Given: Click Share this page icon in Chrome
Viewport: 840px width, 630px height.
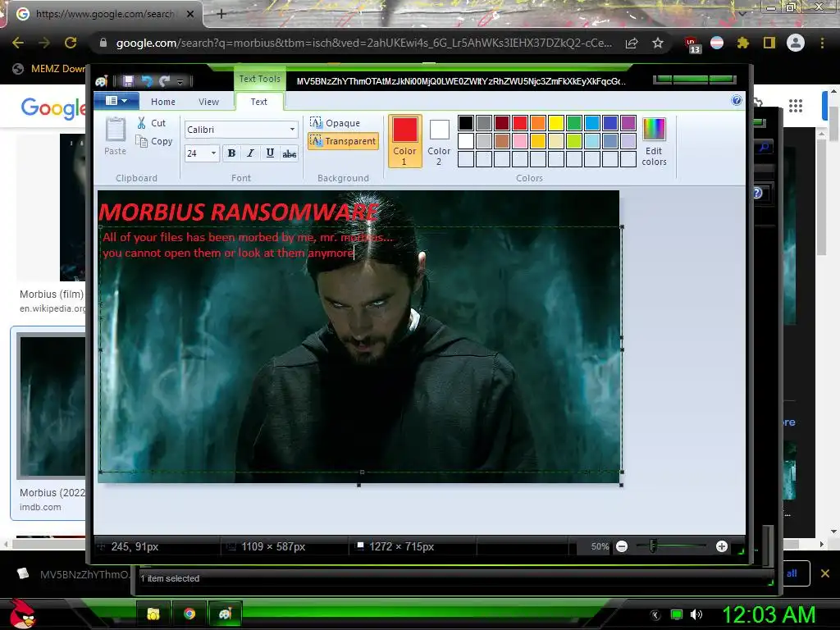Looking at the screenshot, I should 632,43.
